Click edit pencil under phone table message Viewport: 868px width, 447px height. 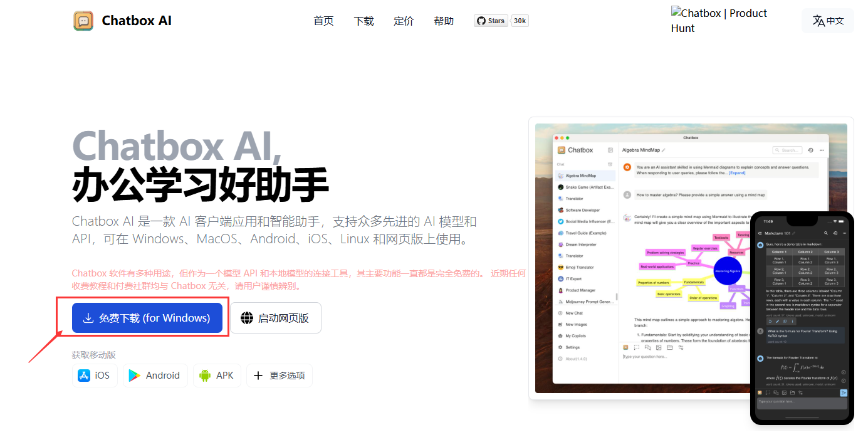(x=778, y=321)
